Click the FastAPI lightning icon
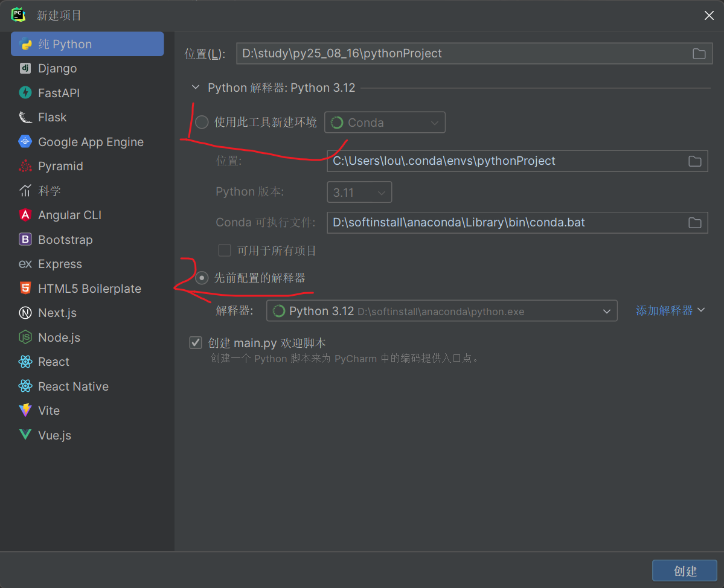This screenshot has height=588, width=724. [x=25, y=93]
